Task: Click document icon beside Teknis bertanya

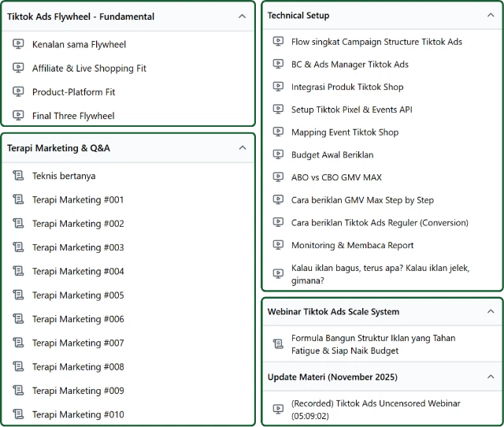Action: tap(18, 176)
